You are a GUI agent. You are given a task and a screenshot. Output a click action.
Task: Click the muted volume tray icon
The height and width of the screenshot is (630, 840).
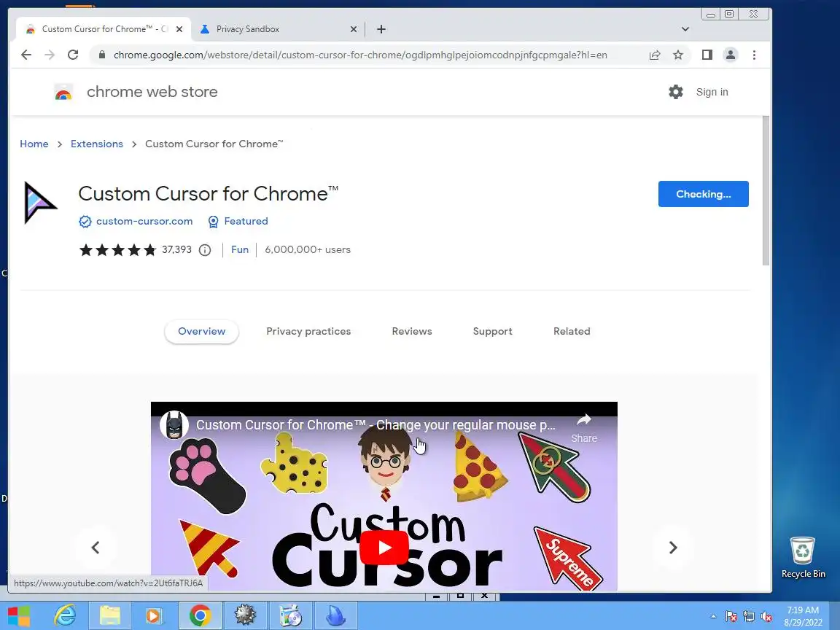click(x=766, y=617)
